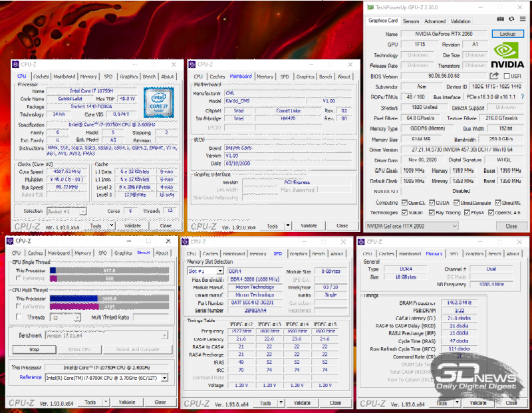Toggle the DirectCompute checkbox
Screen dimensions: 532x413
coord(457,203)
